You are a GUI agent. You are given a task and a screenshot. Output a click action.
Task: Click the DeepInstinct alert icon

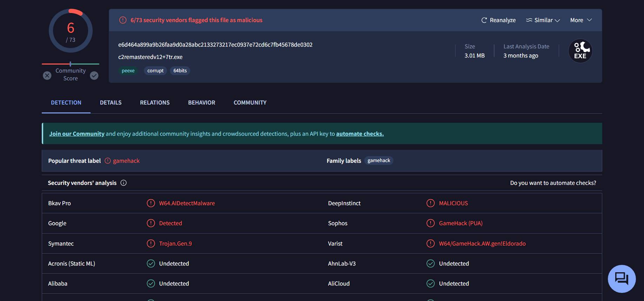tap(431, 203)
